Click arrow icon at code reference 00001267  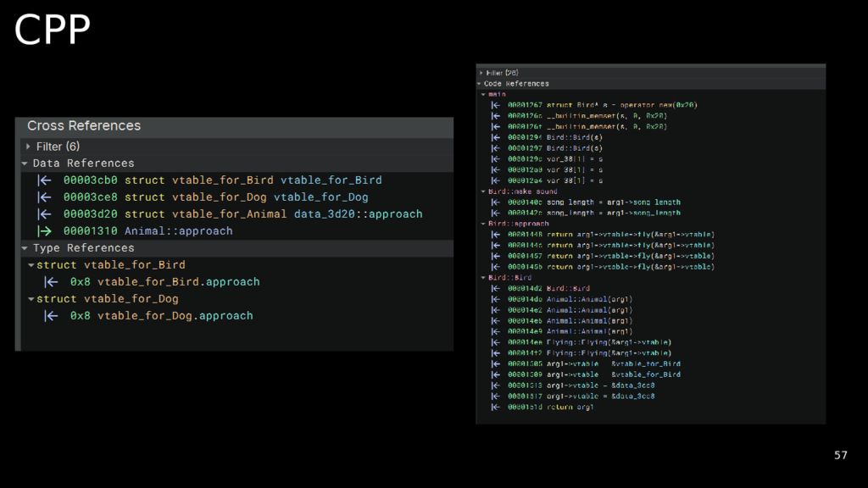point(496,105)
